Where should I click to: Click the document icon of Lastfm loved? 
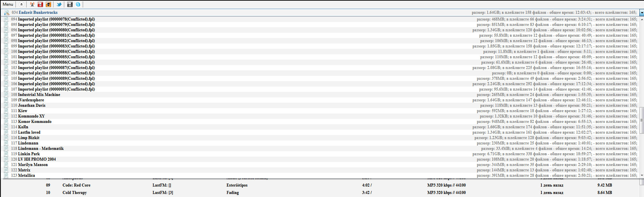coord(6,132)
